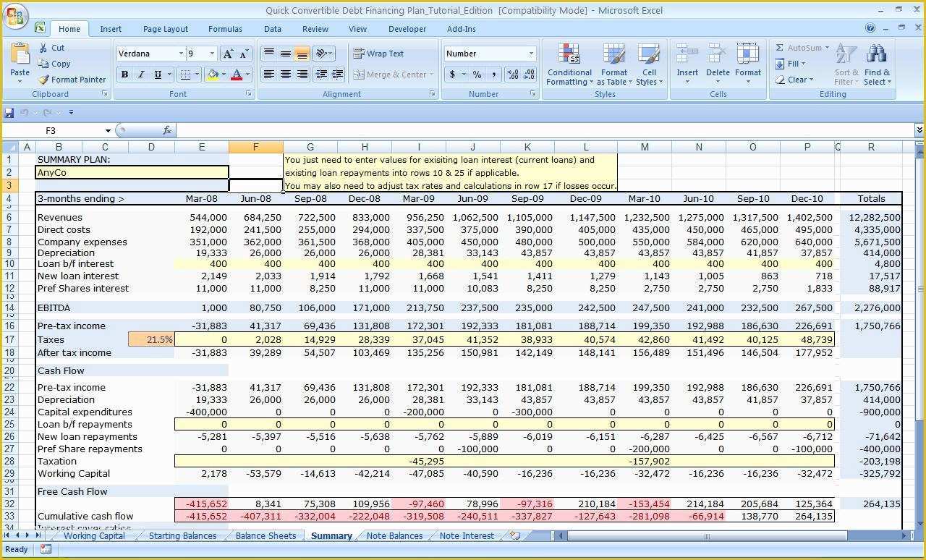Image resolution: width=926 pixels, height=560 pixels.
Task: Open the Review ribbon tab
Action: [x=315, y=29]
